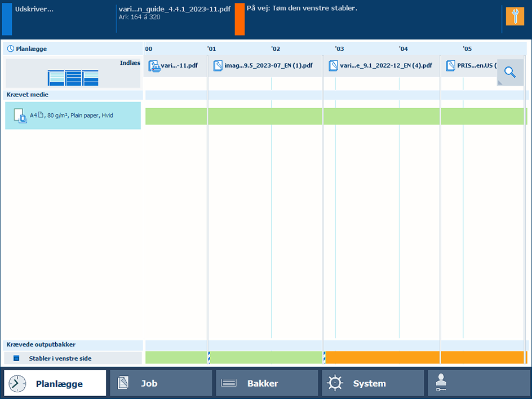Click the left stacker blue square icon
532x399 pixels.
[x=16, y=358]
